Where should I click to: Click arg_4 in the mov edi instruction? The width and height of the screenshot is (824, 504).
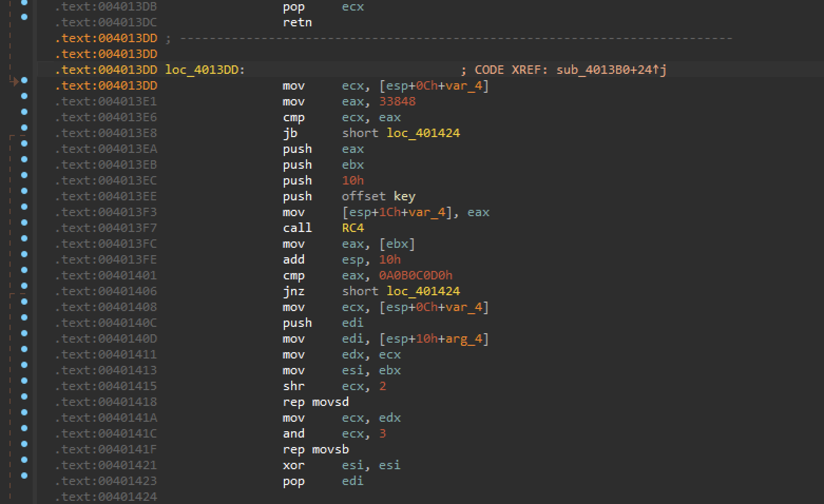464,339
